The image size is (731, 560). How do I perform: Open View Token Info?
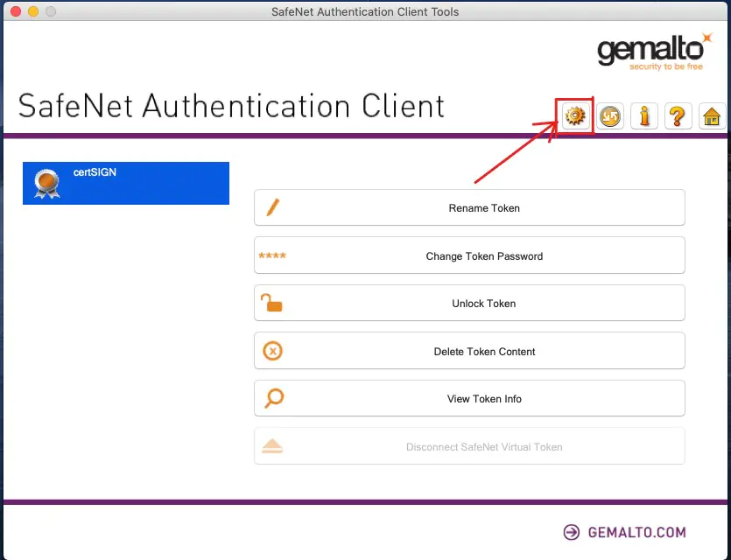coord(469,399)
